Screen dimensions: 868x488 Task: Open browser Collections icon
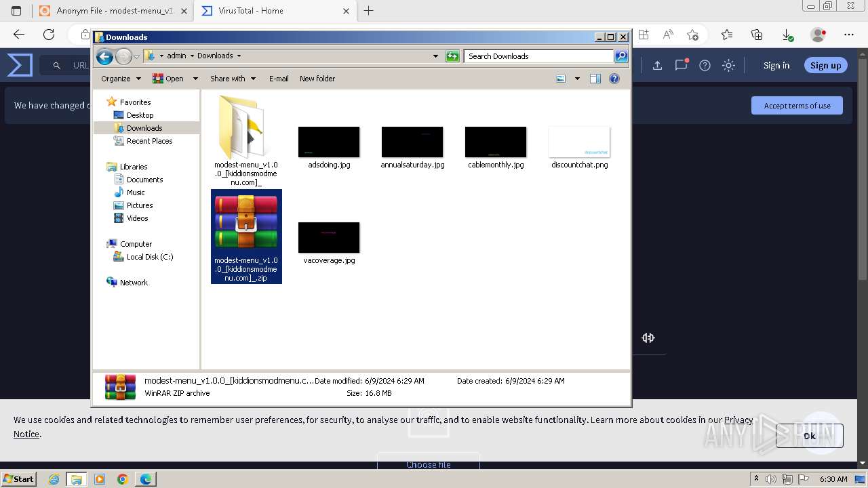tap(757, 35)
